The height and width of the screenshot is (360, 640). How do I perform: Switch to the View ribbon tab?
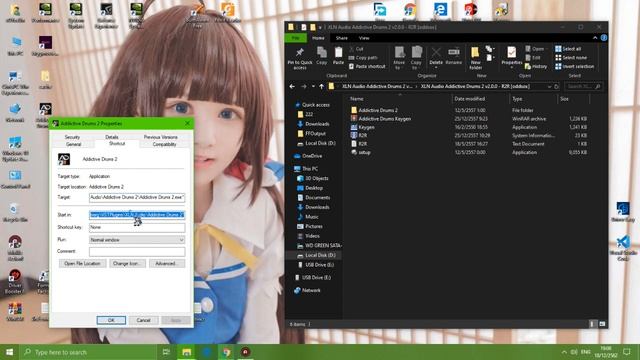pyautogui.click(x=364, y=38)
